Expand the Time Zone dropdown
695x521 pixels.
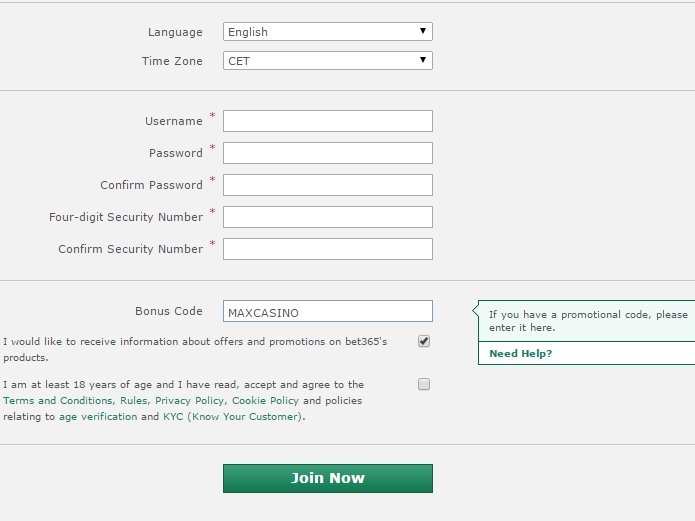tap(327, 61)
